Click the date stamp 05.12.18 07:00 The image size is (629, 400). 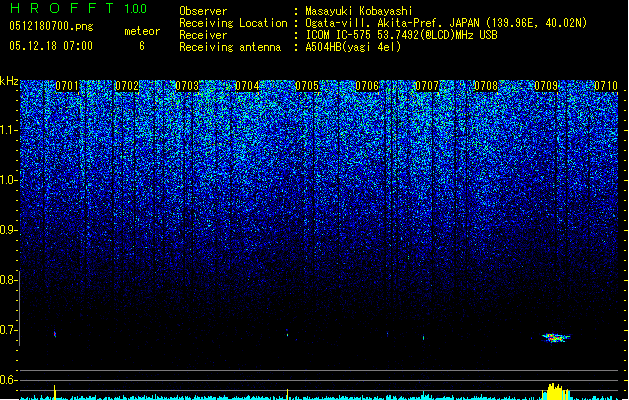pos(51,46)
